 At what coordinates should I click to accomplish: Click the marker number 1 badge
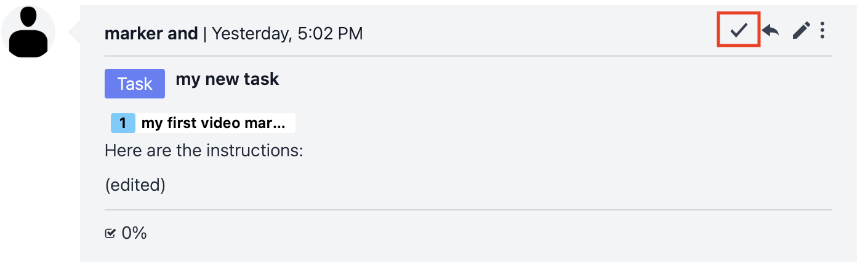123,123
